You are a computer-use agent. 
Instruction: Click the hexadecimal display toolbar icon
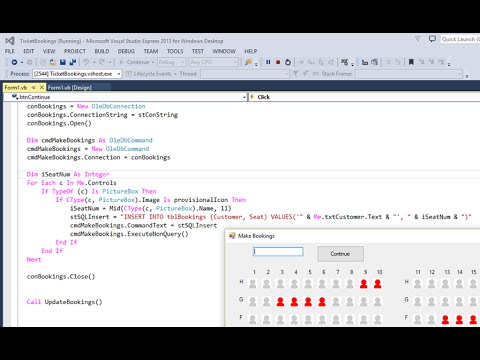[x=345, y=62]
